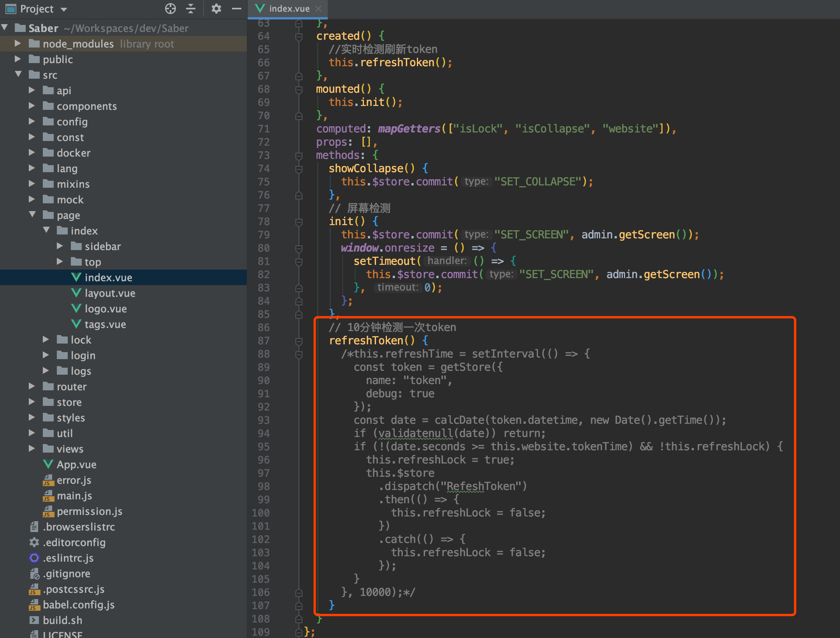Click the locate/scroll-from-source target icon
The width and height of the screenshot is (840, 638).
coord(170,9)
